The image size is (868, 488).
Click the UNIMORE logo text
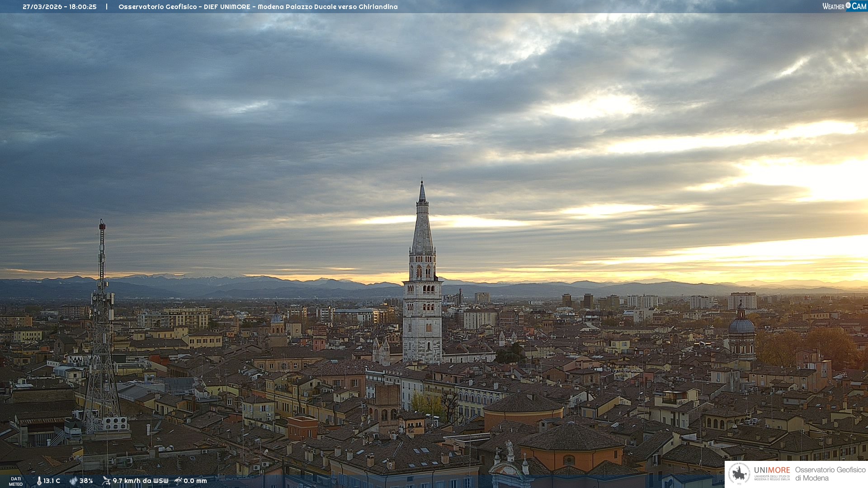tap(772, 470)
